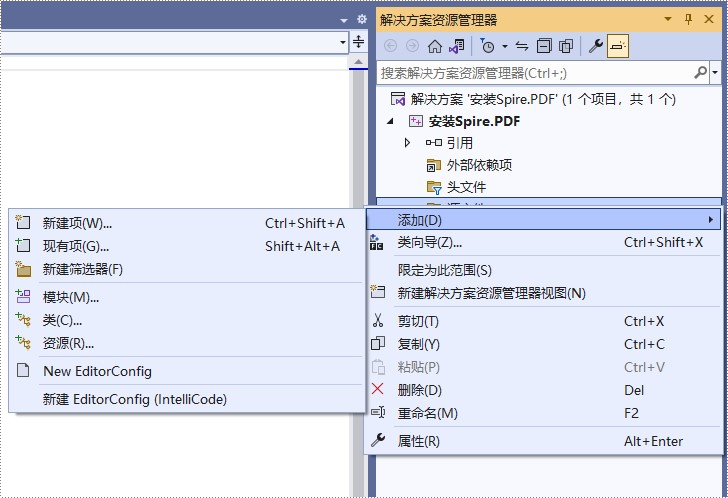Click the 头文件 folder icon
The height and width of the screenshot is (498, 728).
click(x=434, y=188)
